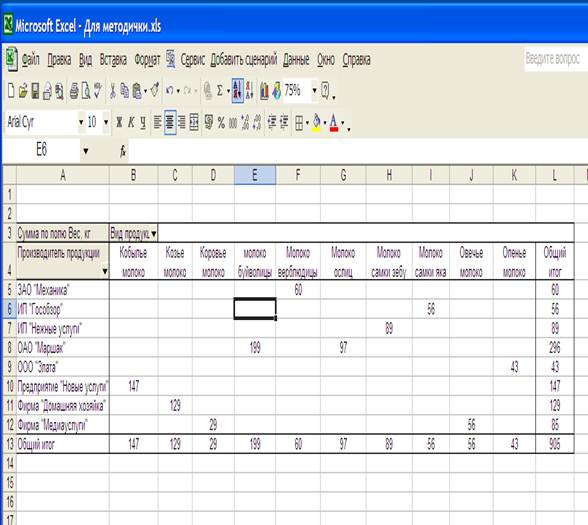
Task: Decrease the decimal places
Action: (257, 123)
